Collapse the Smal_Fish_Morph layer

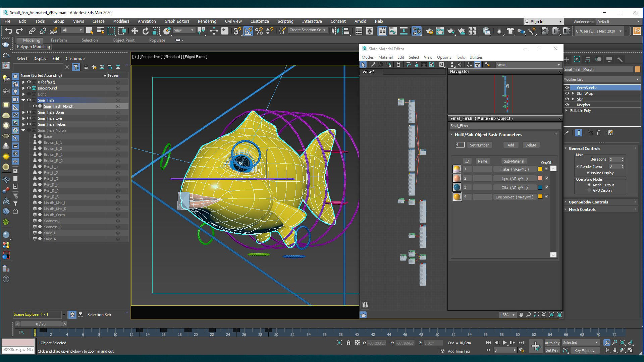coord(23,130)
